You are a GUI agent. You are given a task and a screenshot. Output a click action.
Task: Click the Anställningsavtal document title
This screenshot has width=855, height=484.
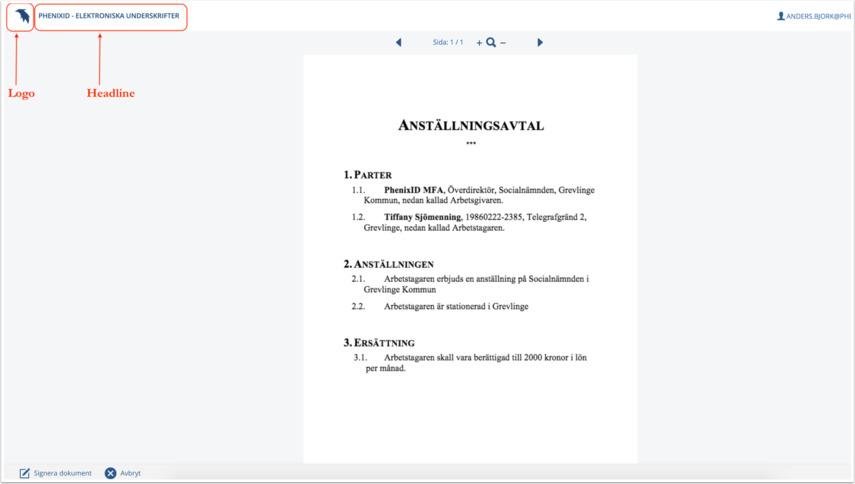tap(471, 125)
